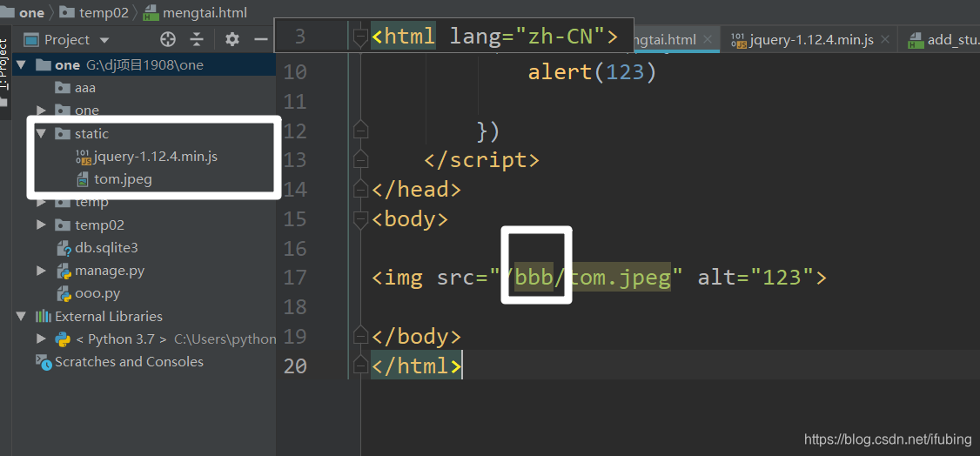Image resolution: width=980 pixels, height=456 pixels.
Task: Collapse External Libraries node
Action: pyautogui.click(x=22, y=316)
